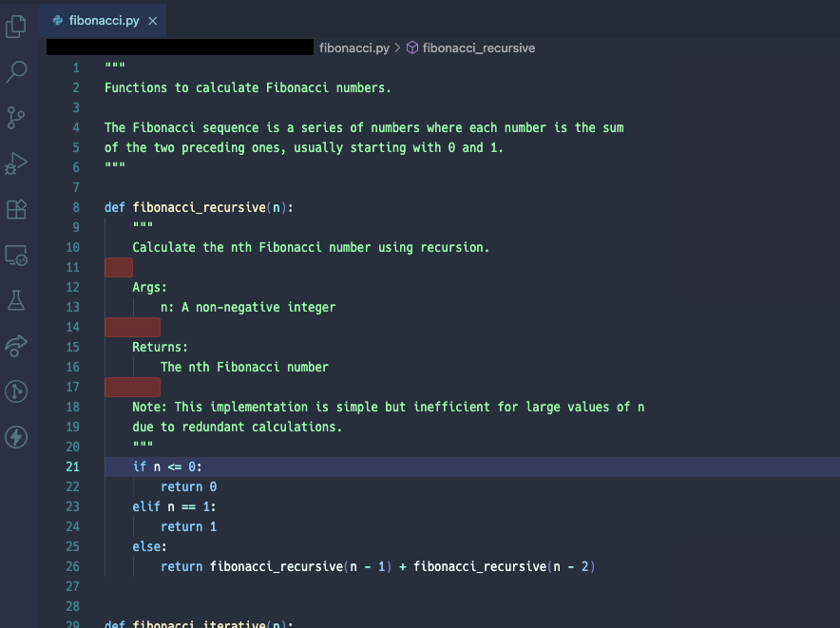Open the Run and Debug view

tap(16, 163)
